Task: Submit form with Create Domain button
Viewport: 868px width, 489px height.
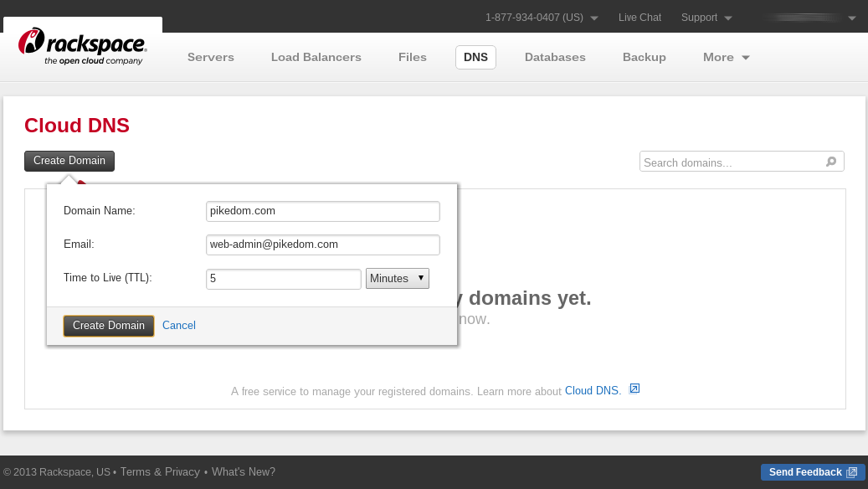Action: (109, 326)
